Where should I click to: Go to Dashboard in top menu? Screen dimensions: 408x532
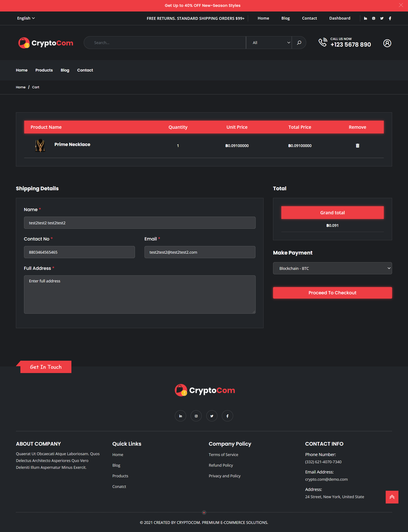click(340, 18)
